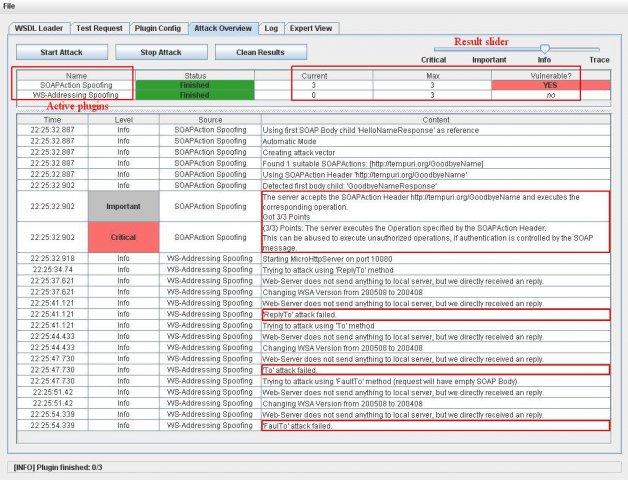Click the Level column header
628x480 pixels.
click(123, 119)
